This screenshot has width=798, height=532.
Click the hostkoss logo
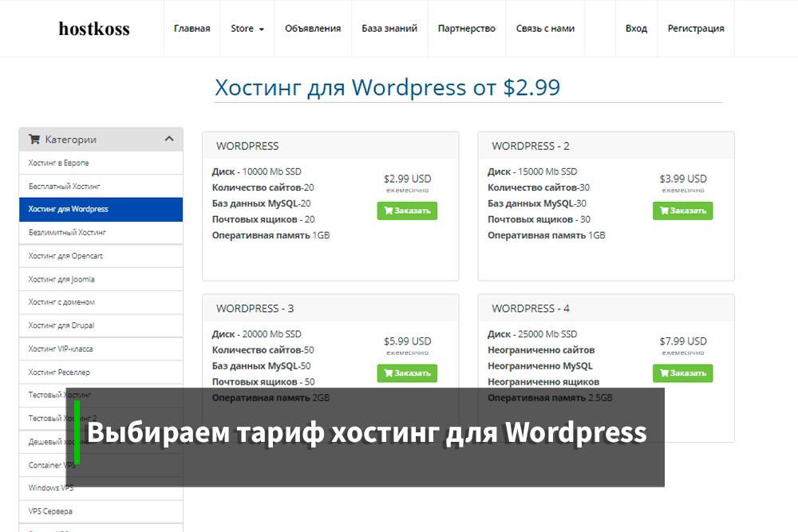tap(94, 29)
